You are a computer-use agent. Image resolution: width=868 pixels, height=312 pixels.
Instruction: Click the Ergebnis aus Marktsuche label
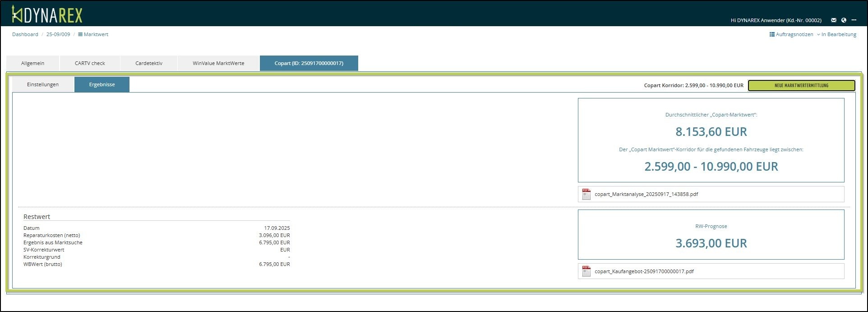(x=53, y=242)
